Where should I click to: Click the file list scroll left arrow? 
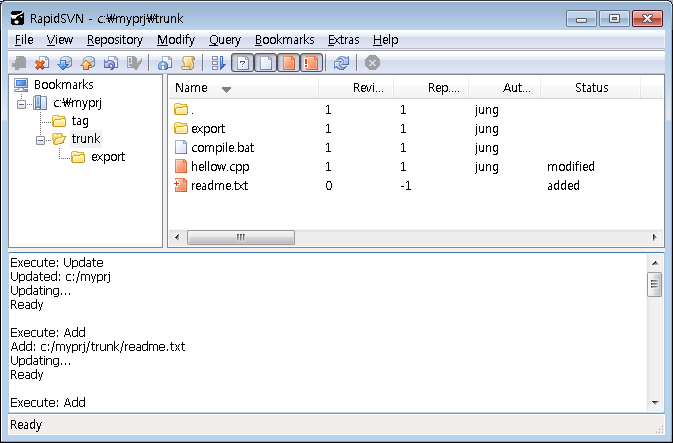(x=176, y=237)
